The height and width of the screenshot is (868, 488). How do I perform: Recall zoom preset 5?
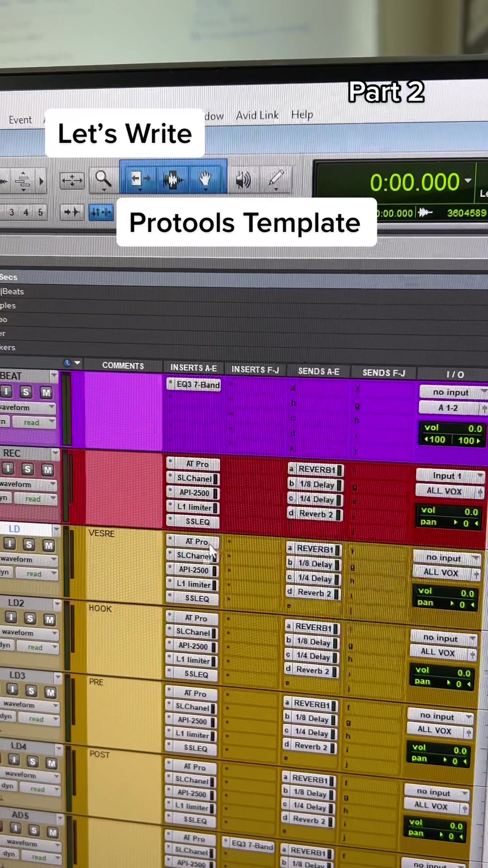40,212
